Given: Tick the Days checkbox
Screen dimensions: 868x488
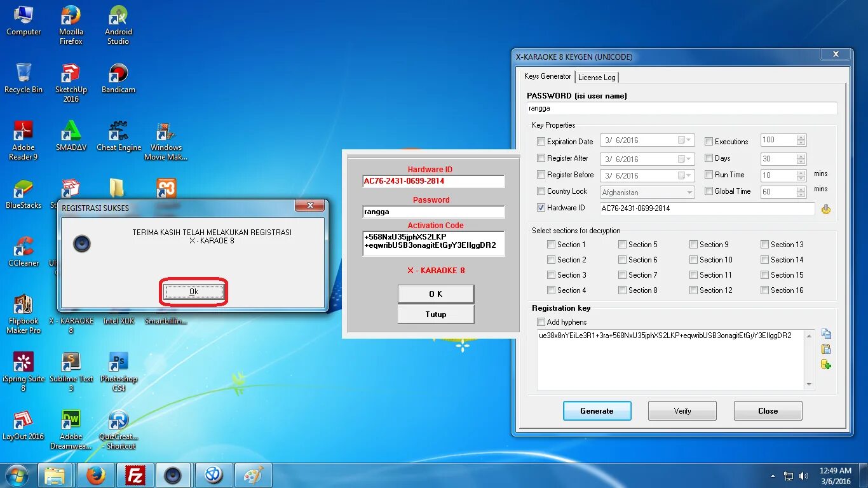Looking at the screenshot, I should (709, 158).
